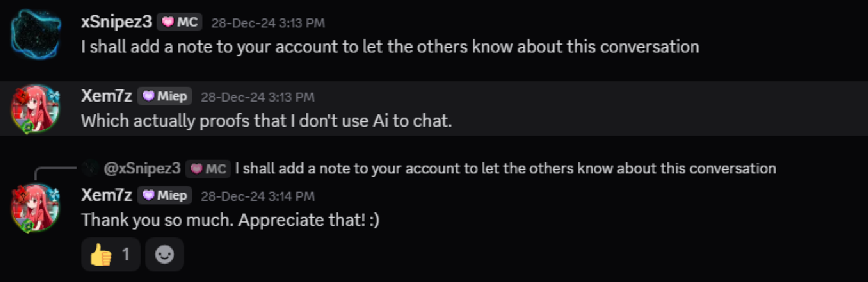868x282 pixels.
Task: Select message text about adding a note
Action: 391,47
